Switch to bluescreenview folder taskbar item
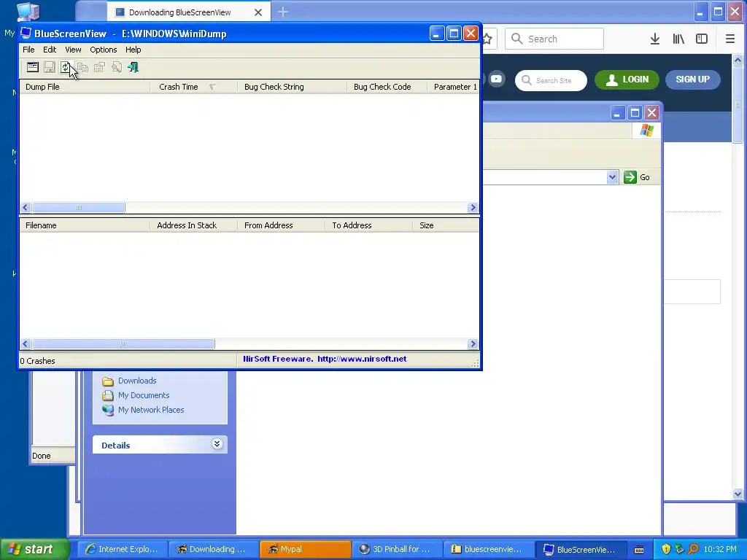 click(488, 549)
